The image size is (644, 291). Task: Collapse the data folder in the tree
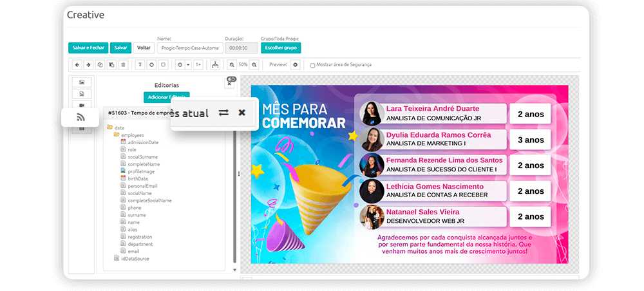pos(109,127)
